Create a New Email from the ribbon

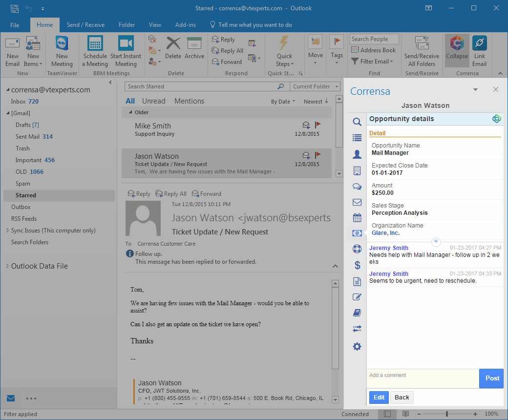coord(12,51)
